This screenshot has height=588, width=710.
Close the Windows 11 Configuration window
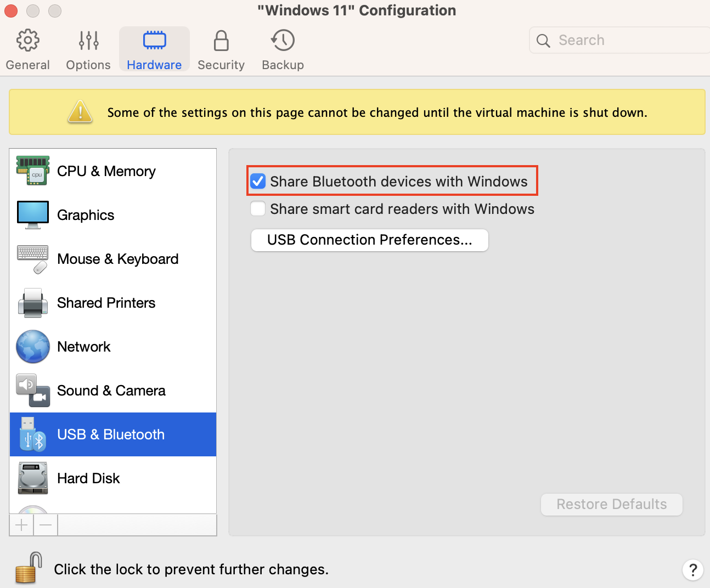click(x=11, y=10)
